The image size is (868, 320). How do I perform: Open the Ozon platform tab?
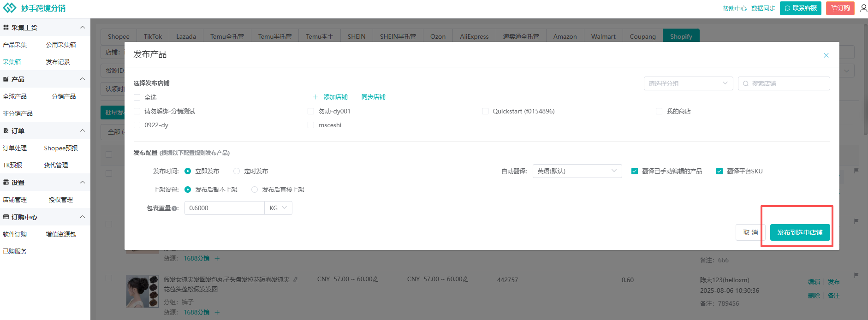click(438, 36)
